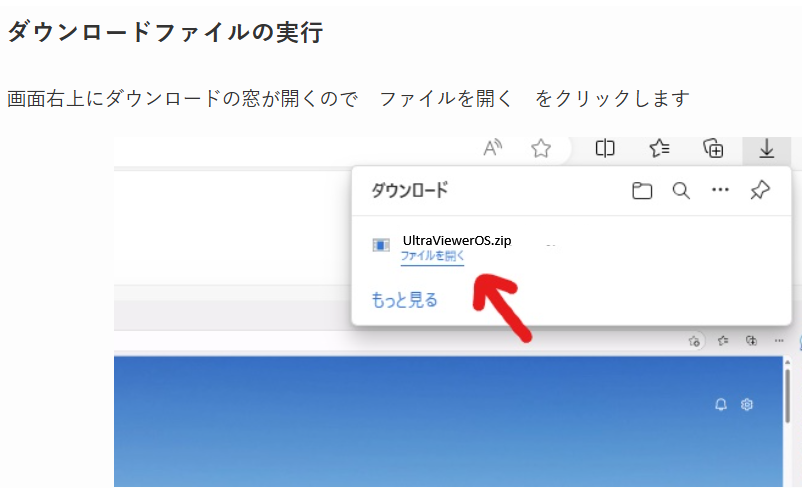The height and width of the screenshot is (488, 802).
Task: Click the UltraViewerOS.zip file icon
Action: pyautogui.click(x=381, y=245)
